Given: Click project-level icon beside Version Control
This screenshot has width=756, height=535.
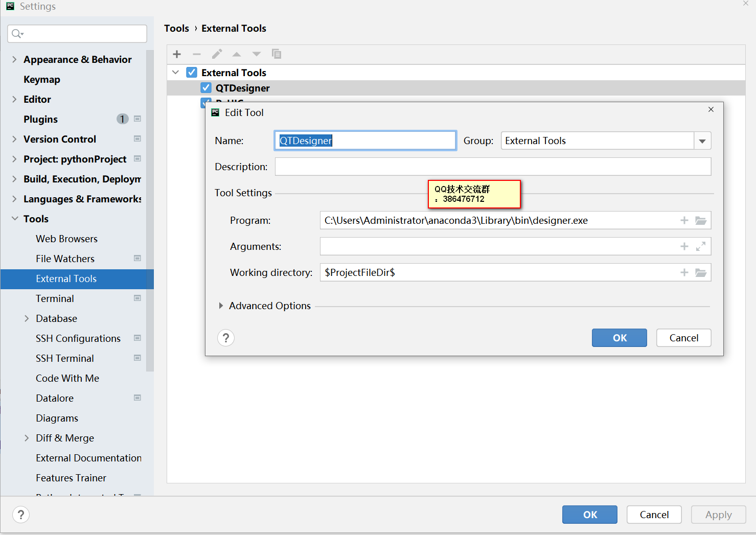Looking at the screenshot, I should 138,138.
